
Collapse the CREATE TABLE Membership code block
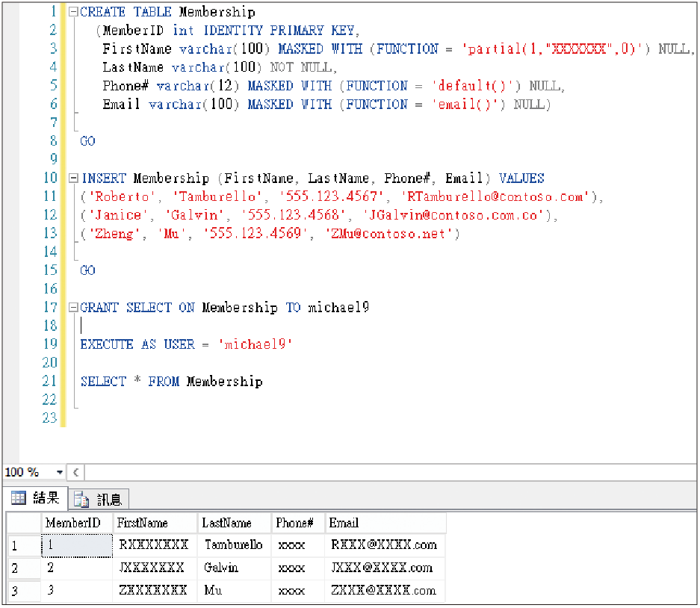click(73, 12)
